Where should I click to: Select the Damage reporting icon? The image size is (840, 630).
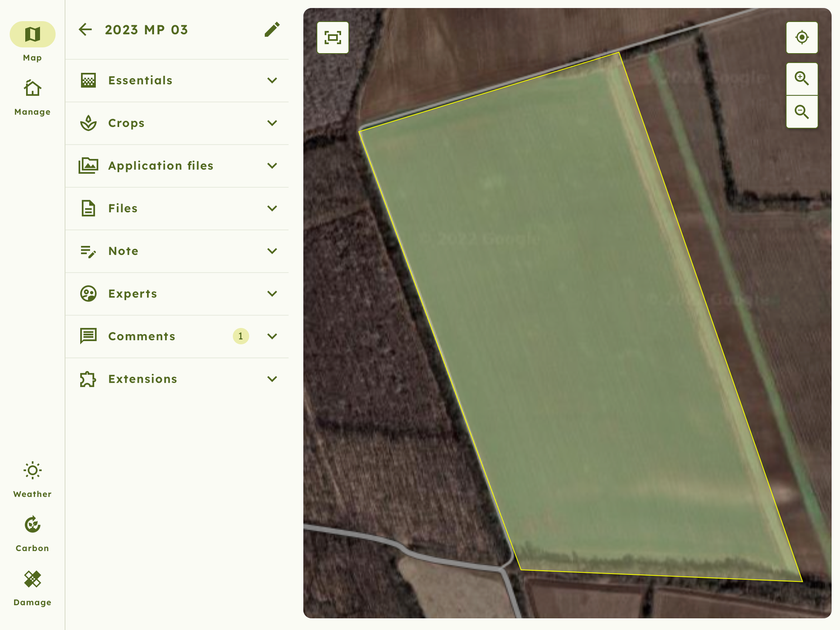pyautogui.click(x=32, y=580)
